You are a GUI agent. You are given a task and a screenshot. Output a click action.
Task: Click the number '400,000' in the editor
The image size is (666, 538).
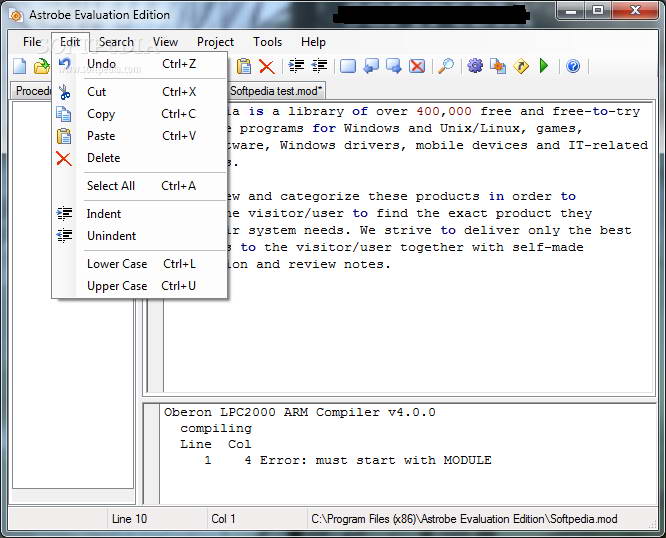coord(444,111)
